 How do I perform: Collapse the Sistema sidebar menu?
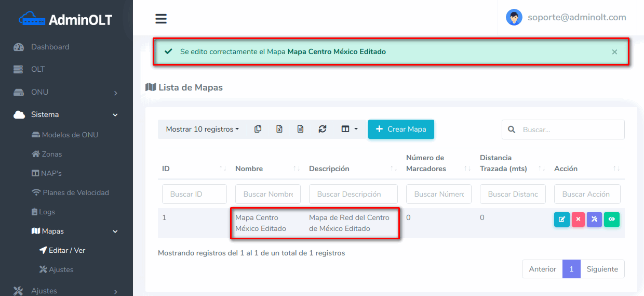click(x=66, y=114)
